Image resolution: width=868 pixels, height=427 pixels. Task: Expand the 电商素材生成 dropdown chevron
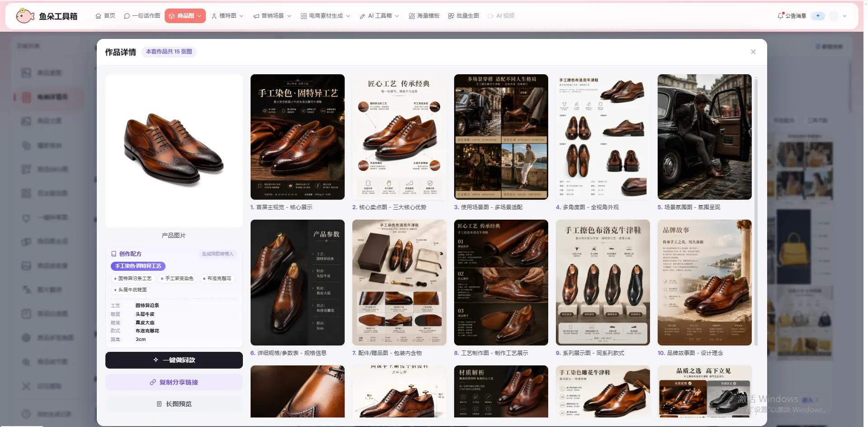tap(348, 16)
